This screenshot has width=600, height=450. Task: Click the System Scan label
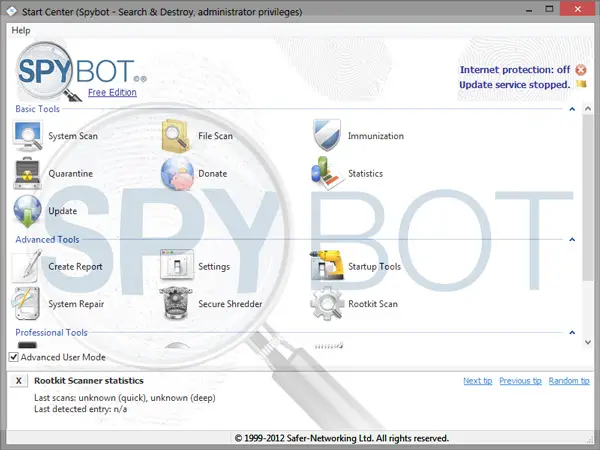tap(73, 136)
